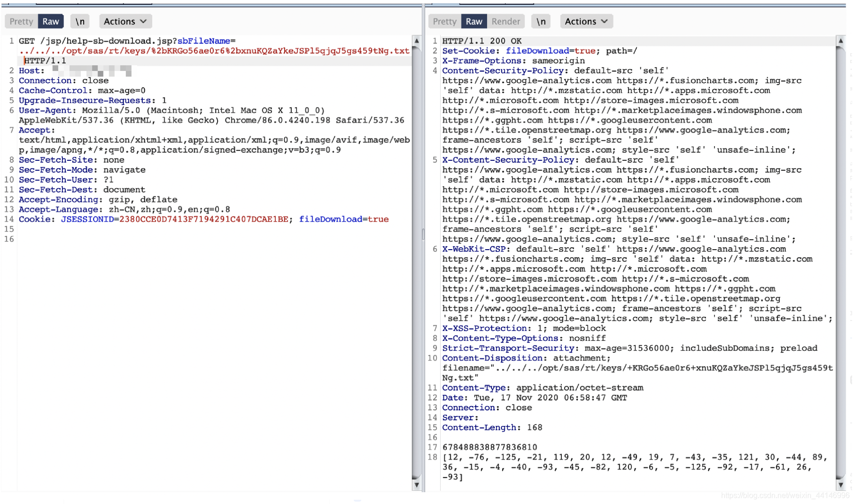854x504 pixels.
Task: Click 'Cache-Control: max-age=0' line
Action: 82,91
